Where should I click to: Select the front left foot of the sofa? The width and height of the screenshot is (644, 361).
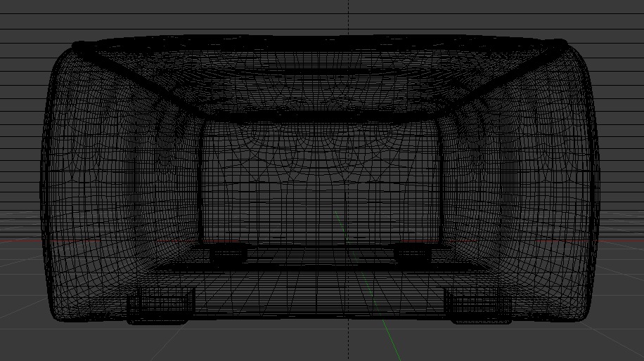click(x=160, y=305)
